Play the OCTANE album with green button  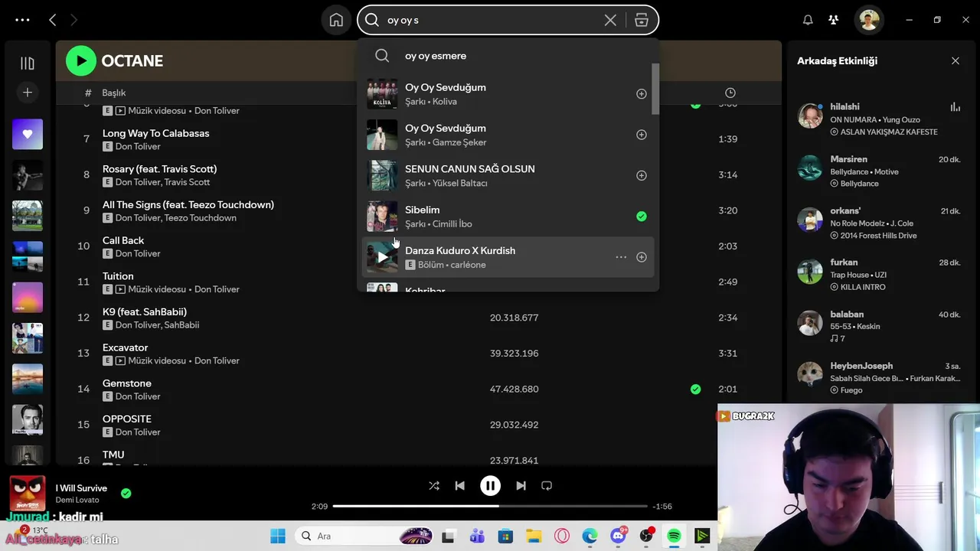(x=81, y=60)
